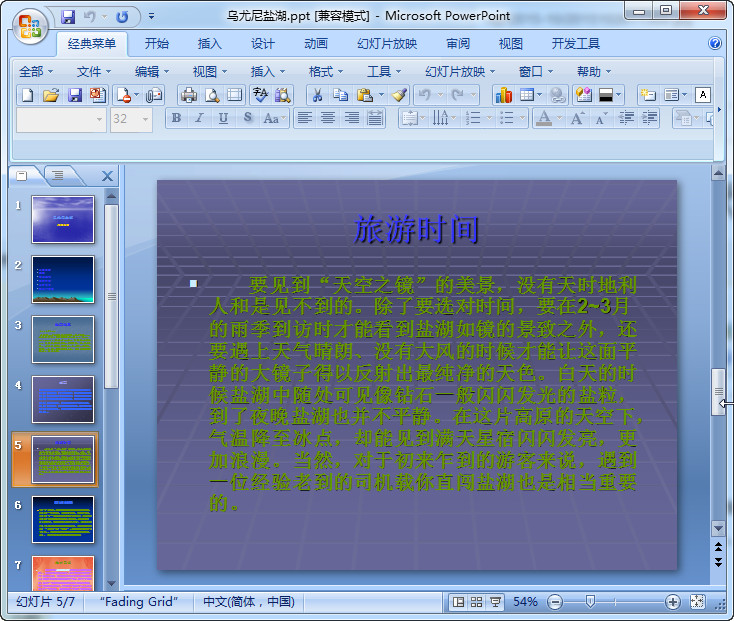
Task: Click Fit slide to current window button
Action: (697, 602)
